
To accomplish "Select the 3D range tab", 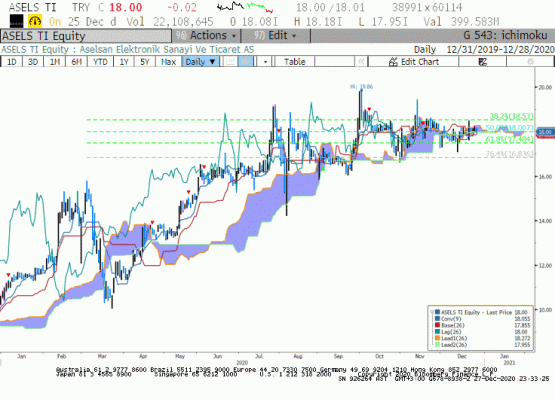I will 33,62.
